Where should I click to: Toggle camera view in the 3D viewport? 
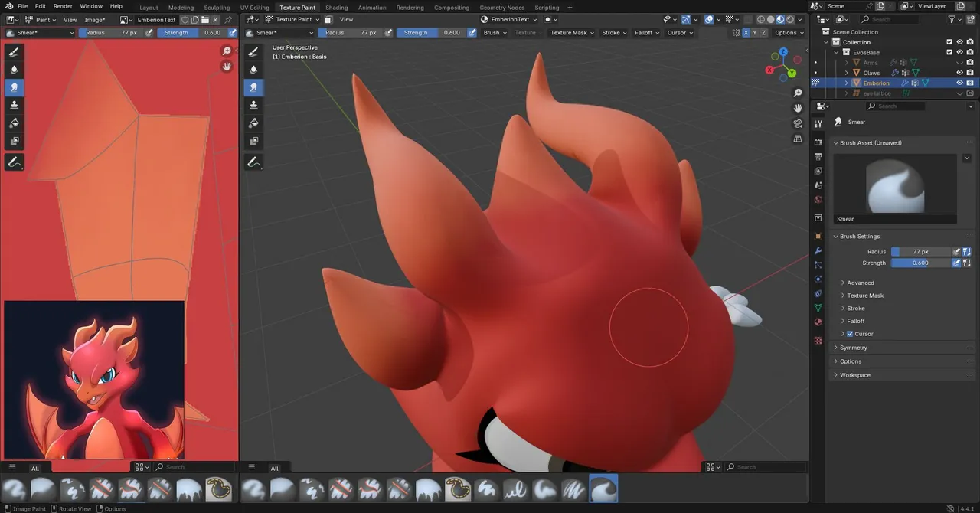(798, 123)
